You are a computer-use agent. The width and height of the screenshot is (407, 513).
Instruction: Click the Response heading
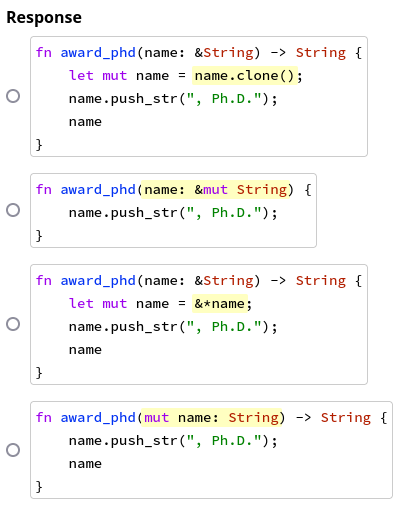(x=44, y=17)
